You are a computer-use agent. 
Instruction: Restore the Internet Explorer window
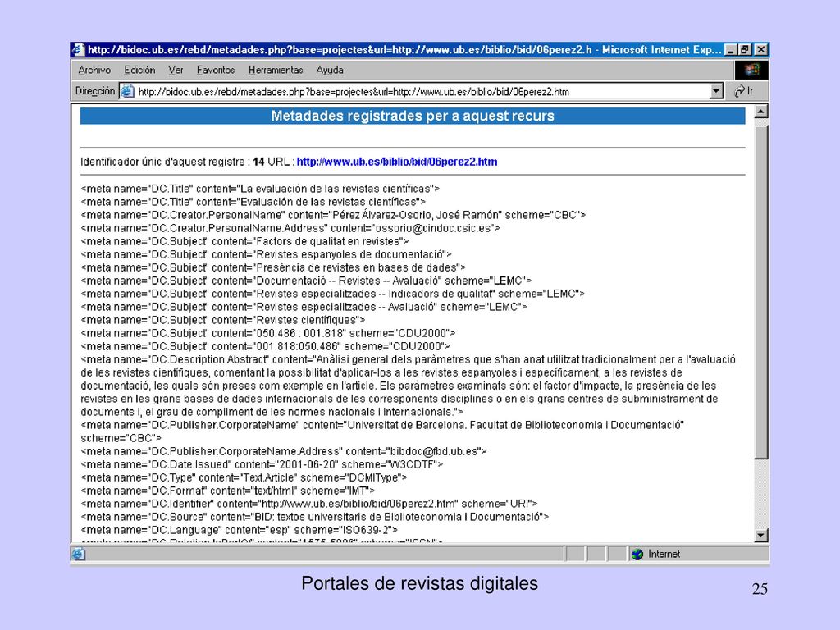pos(745,50)
